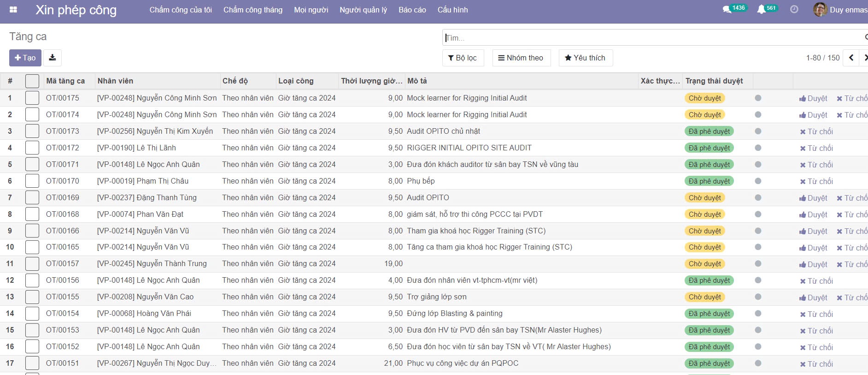
Task: Focus the Tìm search field
Action: 645,38
